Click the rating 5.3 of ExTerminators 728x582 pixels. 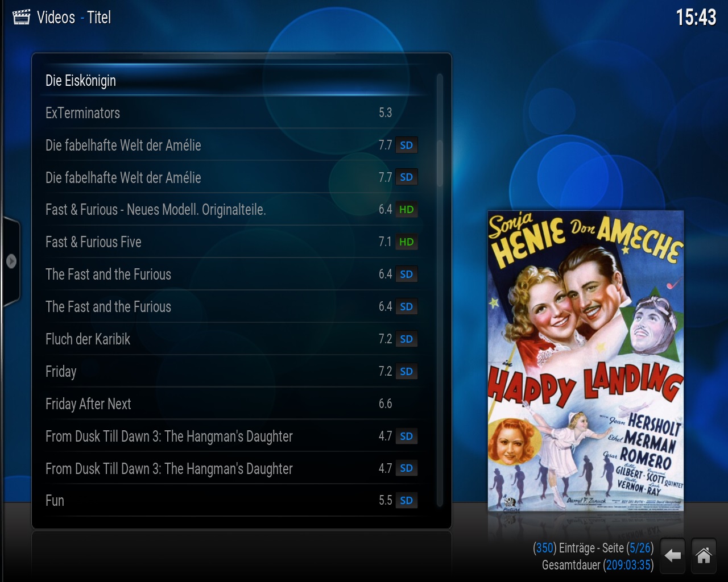(385, 113)
